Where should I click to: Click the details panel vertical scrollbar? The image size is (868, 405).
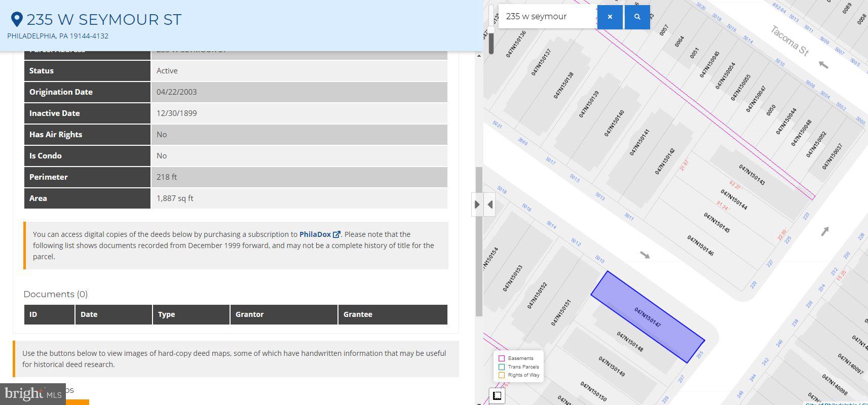point(479,241)
